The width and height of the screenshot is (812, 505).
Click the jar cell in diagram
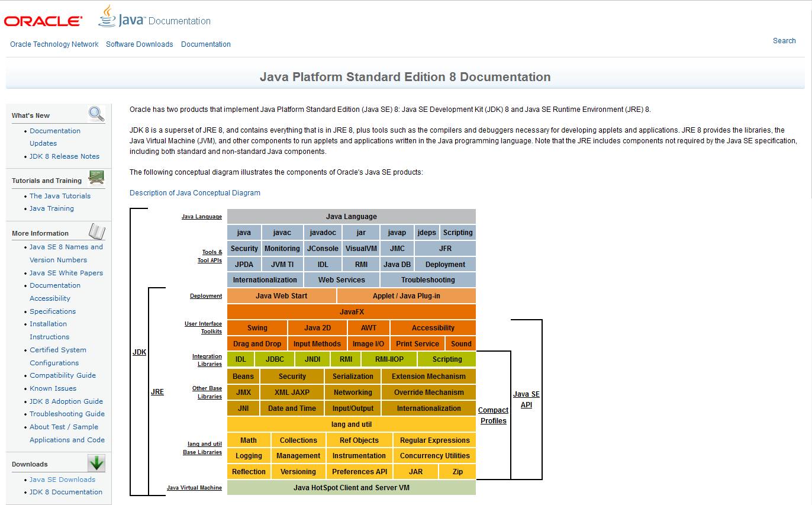[x=361, y=233]
